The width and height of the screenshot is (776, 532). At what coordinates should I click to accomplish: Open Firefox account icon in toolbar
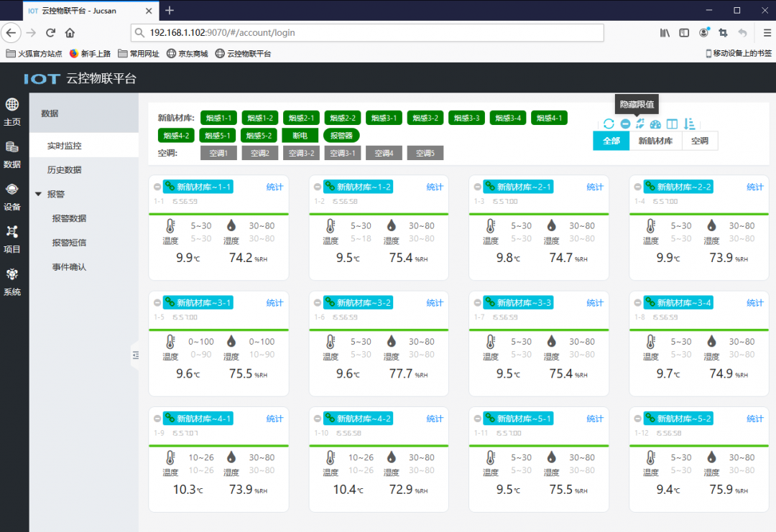[703, 32]
